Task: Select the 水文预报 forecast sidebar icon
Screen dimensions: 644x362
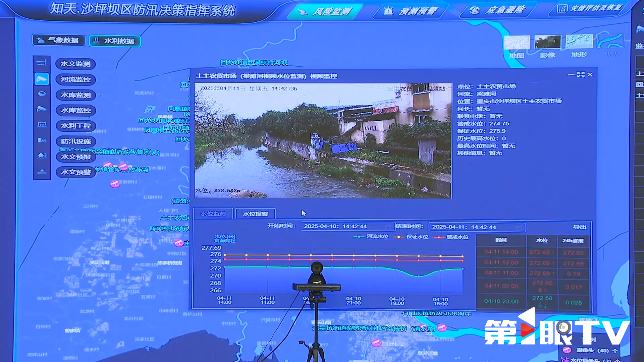Action: coord(42,156)
